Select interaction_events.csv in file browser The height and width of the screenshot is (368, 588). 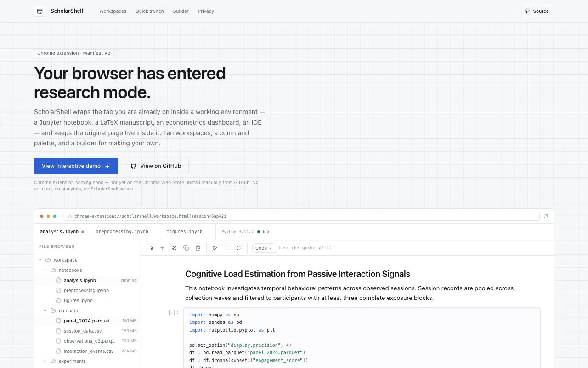[88, 351]
